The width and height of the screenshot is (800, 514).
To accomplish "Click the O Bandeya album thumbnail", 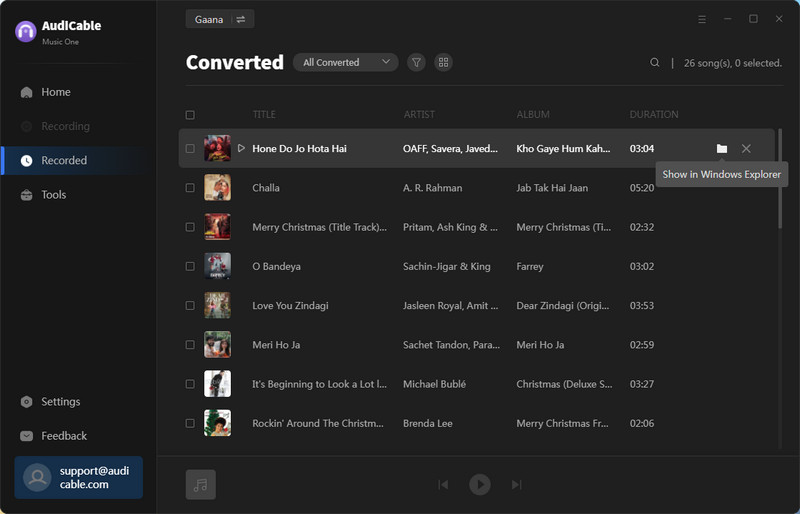I will point(217,266).
